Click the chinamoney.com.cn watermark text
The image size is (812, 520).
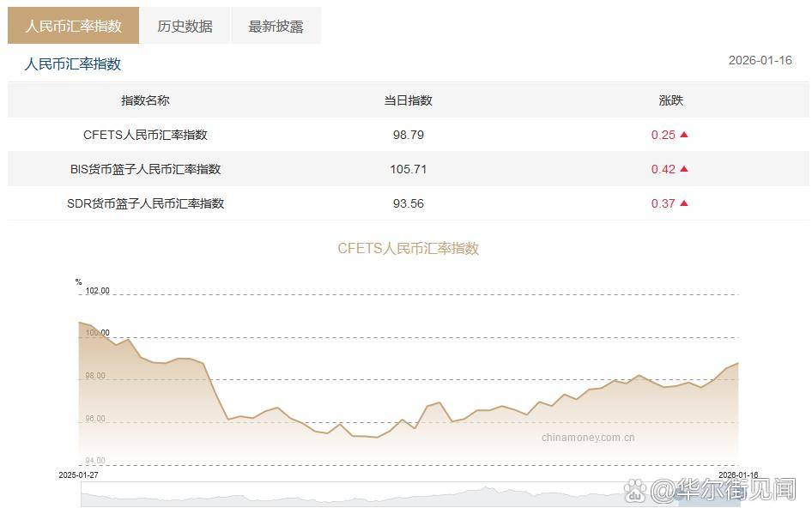[x=588, y=437]
